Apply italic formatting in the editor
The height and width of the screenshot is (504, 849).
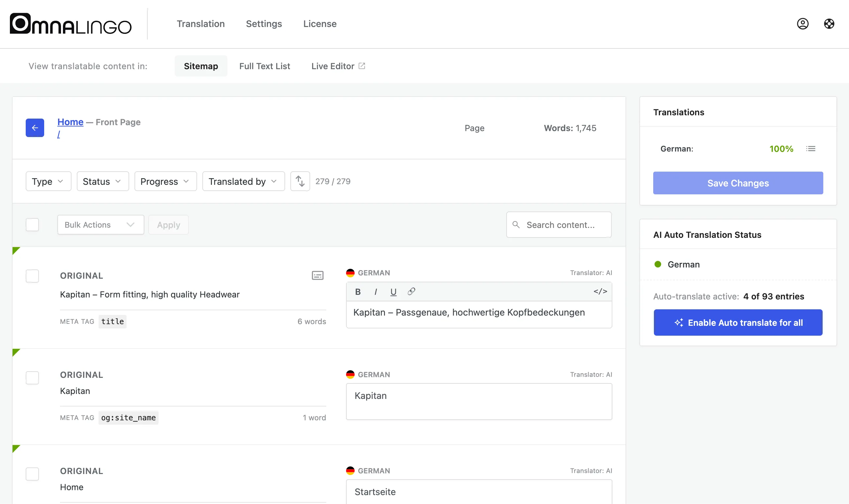(x=375, y=292)
